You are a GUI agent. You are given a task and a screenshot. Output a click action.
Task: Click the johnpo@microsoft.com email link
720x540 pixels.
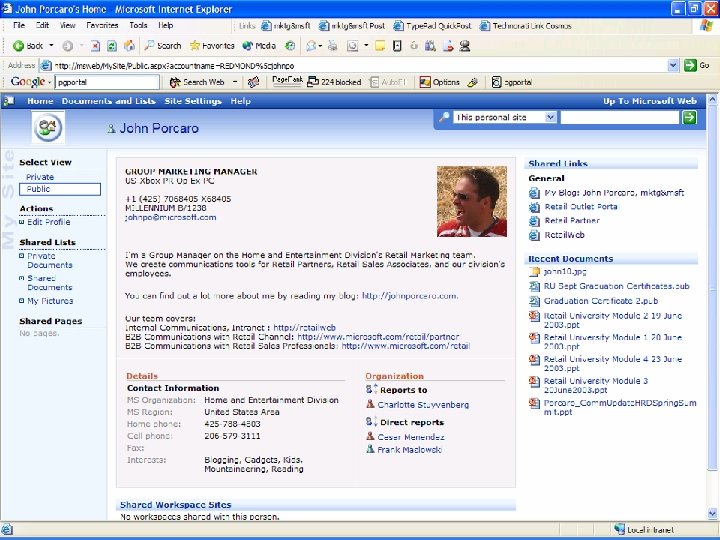tap(170, 217)
